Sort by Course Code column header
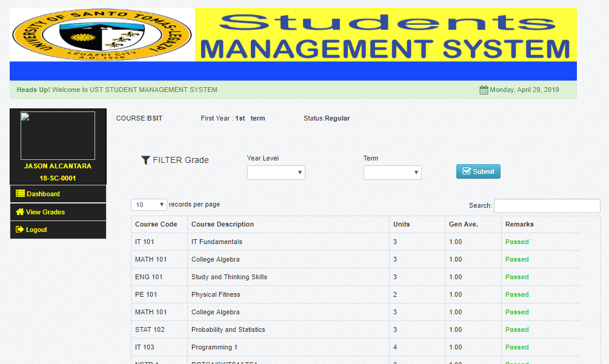Image resolution: width=609 pixels, height=364 pixels. point(159,224)
